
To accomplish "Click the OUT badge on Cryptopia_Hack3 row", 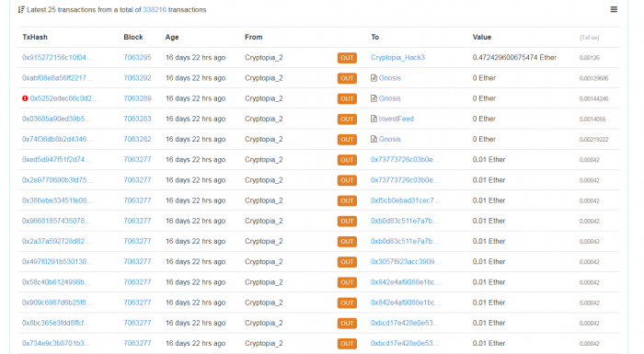I will pos(347,58).
